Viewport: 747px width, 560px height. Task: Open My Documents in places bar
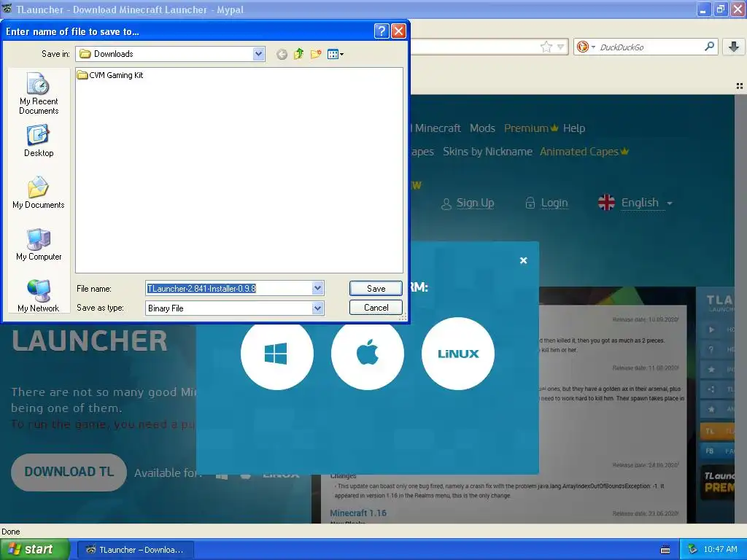pyautogui.click(x=39, y=192)
